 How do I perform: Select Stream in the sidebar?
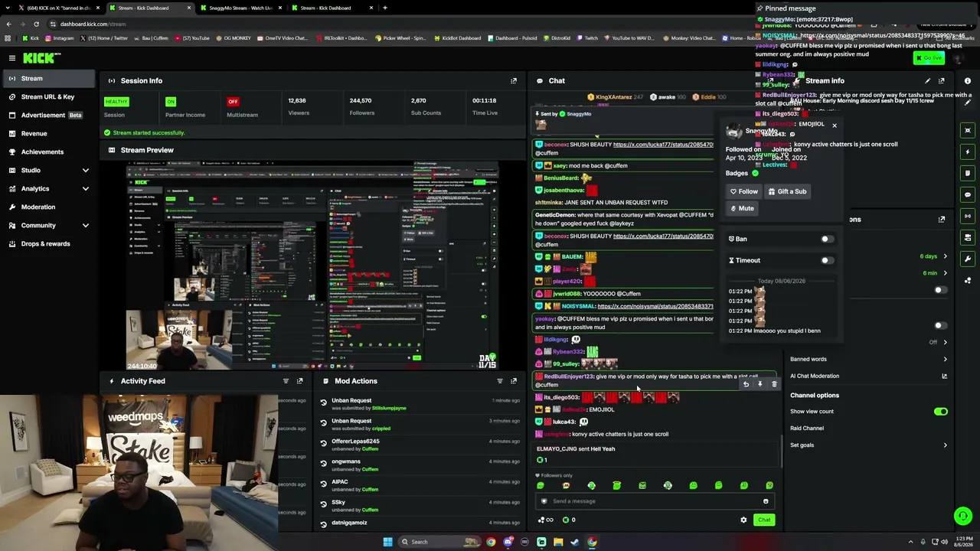pyautogui.click(x=49, y=78)
